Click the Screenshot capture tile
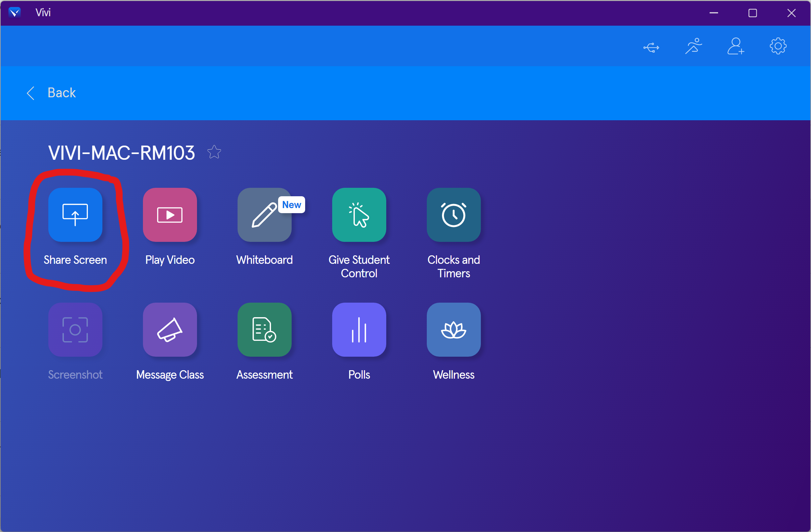This screenshot has width=811, height=532. point(75,329)
